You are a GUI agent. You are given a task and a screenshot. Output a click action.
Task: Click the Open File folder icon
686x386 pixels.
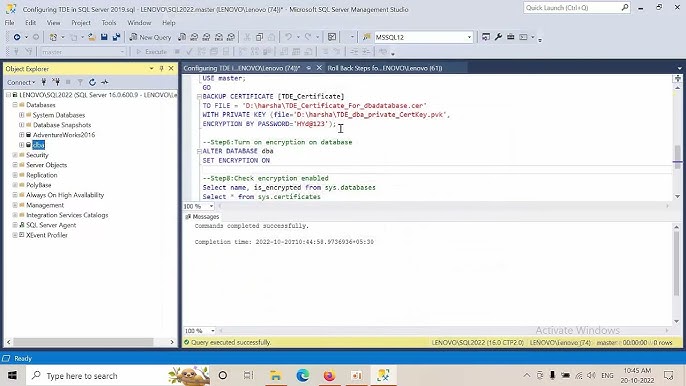pos(92,37)
